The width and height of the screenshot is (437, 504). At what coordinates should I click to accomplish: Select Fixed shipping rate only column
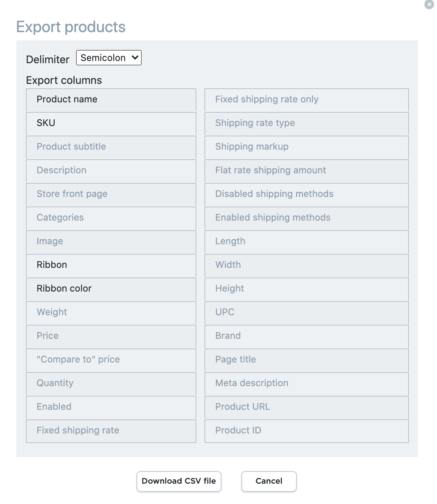click(x=306, y=100)
